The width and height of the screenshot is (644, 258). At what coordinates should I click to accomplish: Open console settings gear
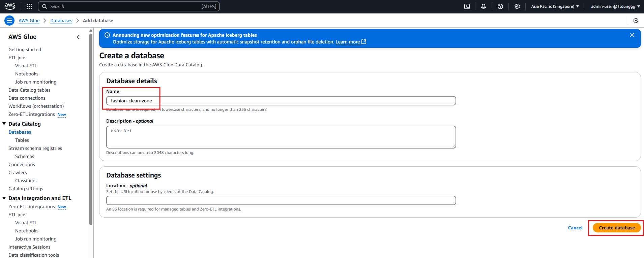pos(517,6)
